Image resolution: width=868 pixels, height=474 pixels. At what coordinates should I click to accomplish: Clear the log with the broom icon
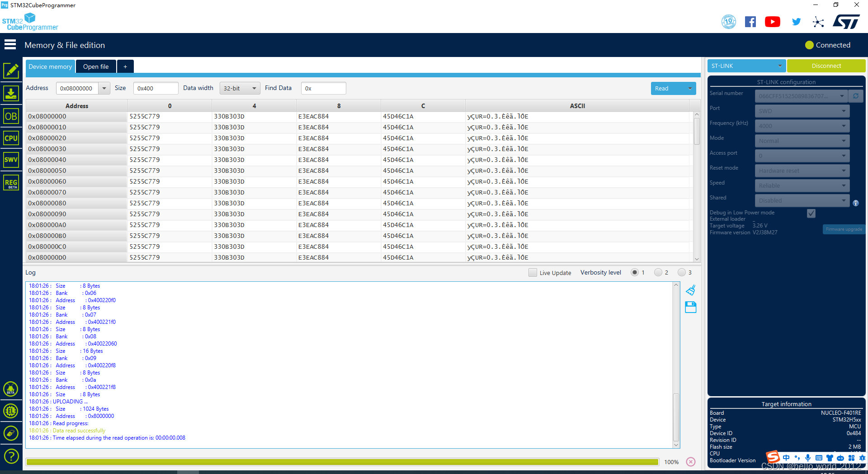pyautogui.click(x=691, y=290)
